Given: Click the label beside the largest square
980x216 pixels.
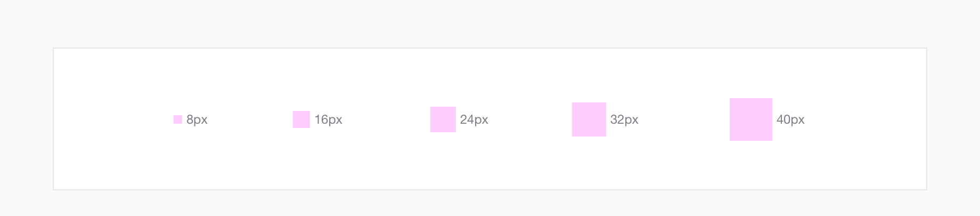Looking at the screenshot, I should coord(790,119).
